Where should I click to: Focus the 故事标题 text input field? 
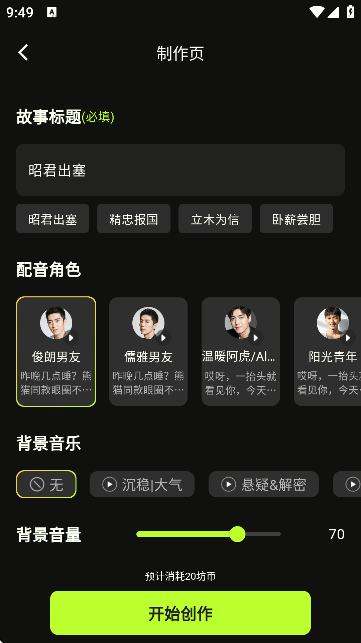[x=180, y=170]
